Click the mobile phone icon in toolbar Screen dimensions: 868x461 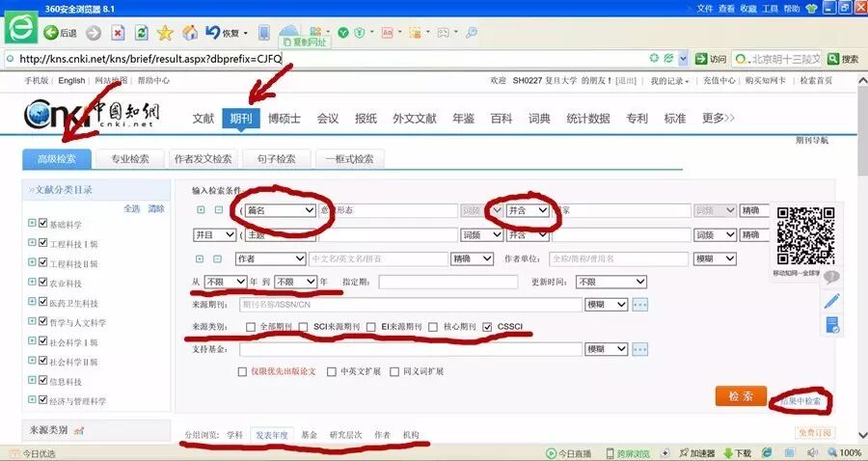264,32
